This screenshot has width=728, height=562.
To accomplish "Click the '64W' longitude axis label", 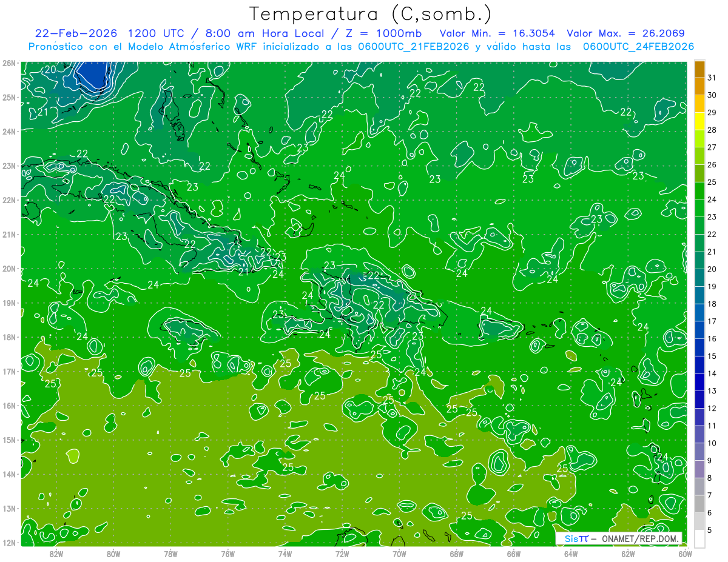I will tap(571, 554).
